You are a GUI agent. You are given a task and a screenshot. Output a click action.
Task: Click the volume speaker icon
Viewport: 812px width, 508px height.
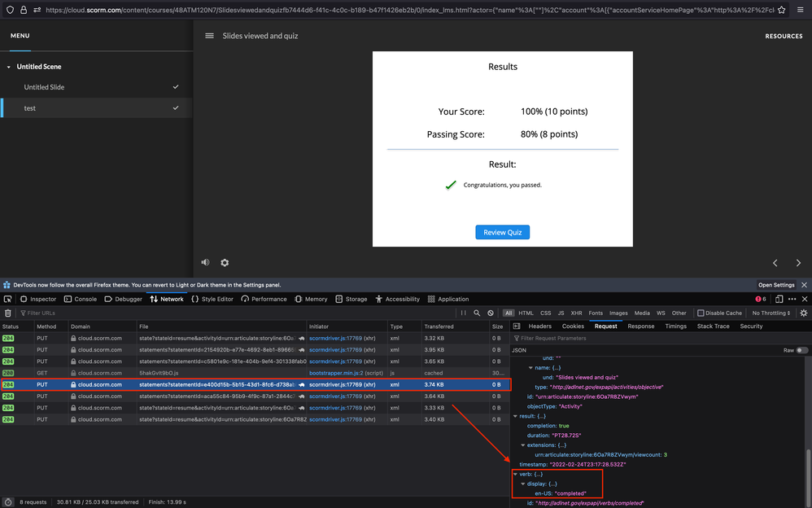[205, 262]
